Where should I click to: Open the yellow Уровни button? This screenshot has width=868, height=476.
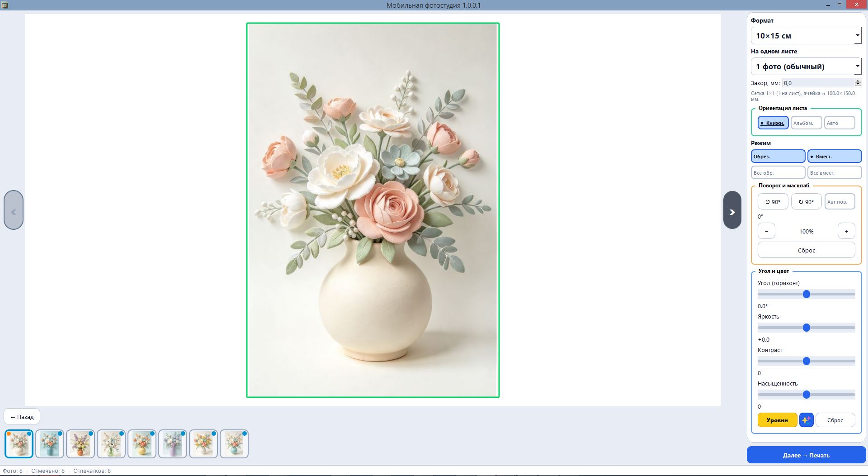tap(777, 420)
